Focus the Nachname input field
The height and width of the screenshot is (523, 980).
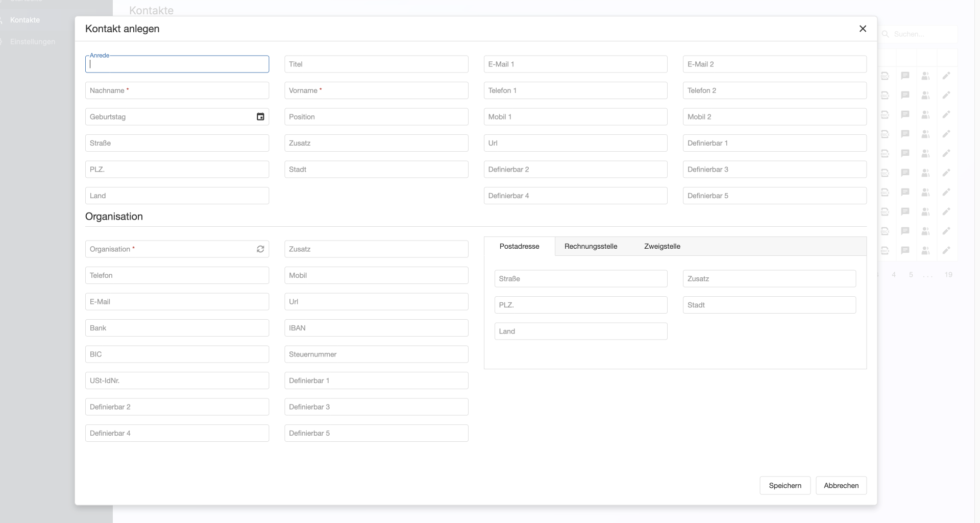pos(177,90)
